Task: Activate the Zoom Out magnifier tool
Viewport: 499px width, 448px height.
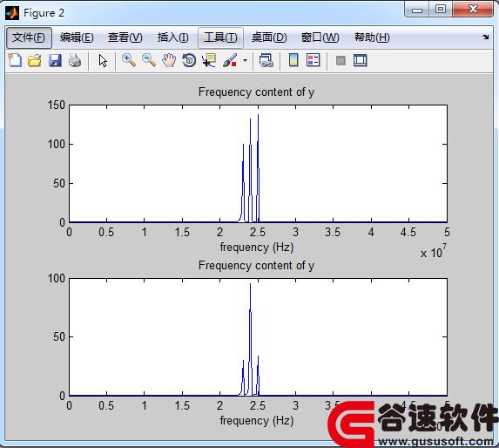Action: [x=149, y=60]
